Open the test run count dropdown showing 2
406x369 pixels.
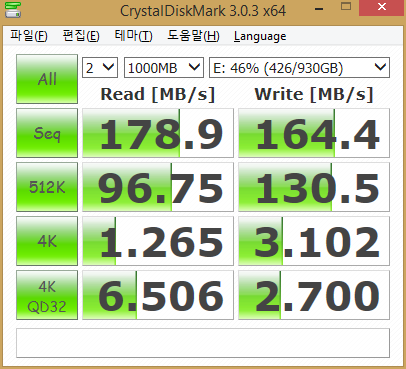(100, 68)
